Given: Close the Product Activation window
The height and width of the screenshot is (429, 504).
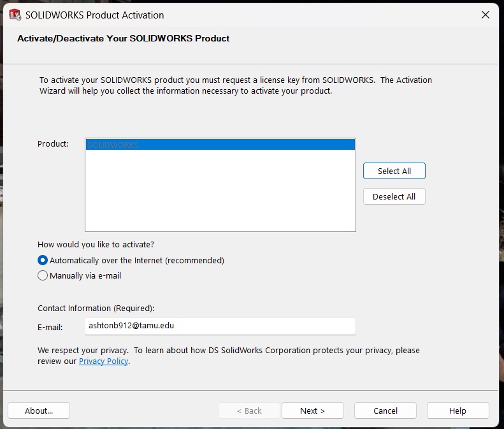Looking at the screenshot, I should [486, 15].
